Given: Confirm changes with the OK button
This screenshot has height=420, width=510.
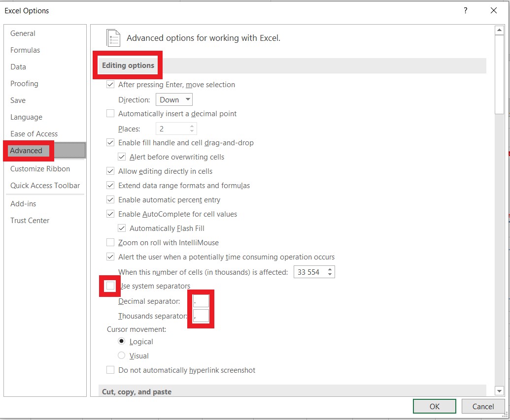Looking at the screenshot, I should coord(434,406).
